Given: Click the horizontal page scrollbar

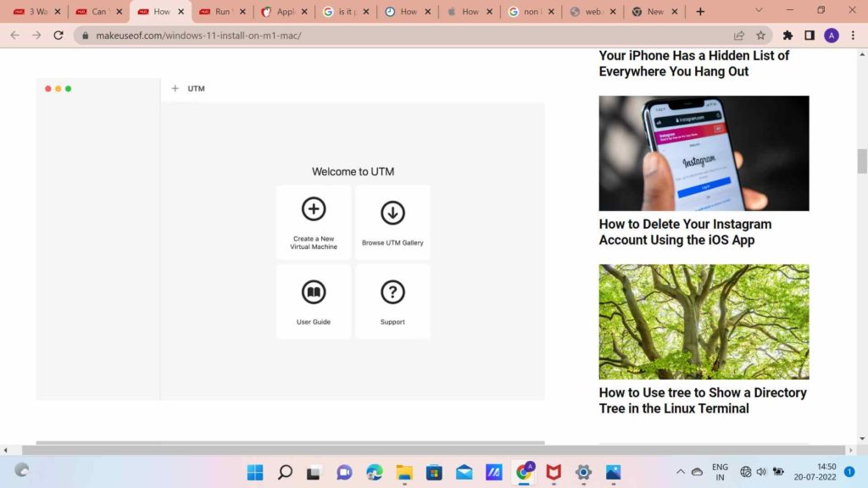Looking at the screenshot, I should pyautogui.click(x=433, y=450).
